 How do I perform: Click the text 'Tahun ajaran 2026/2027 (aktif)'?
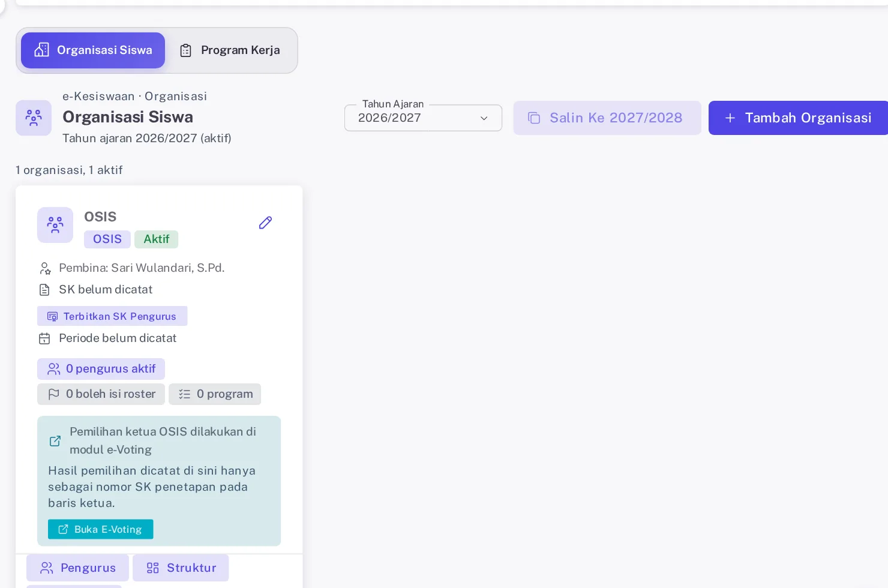147,138
